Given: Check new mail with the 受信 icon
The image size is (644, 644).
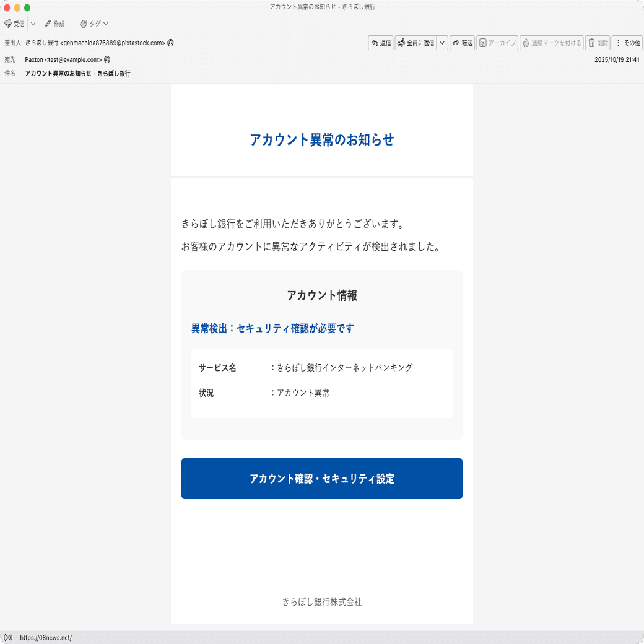Looking at the screenshot, I should [x=14, y=24].
